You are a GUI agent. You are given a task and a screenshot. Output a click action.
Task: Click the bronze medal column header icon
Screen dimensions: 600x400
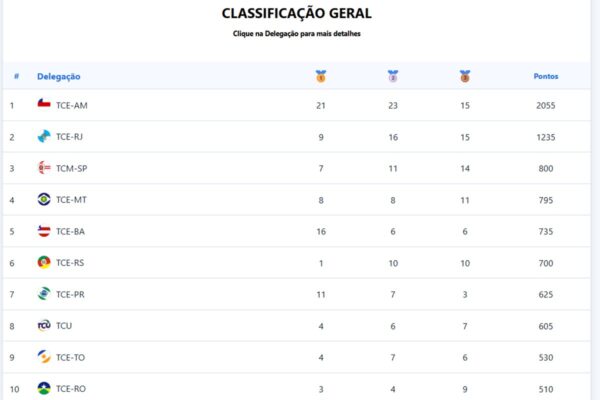pos(465,76)
